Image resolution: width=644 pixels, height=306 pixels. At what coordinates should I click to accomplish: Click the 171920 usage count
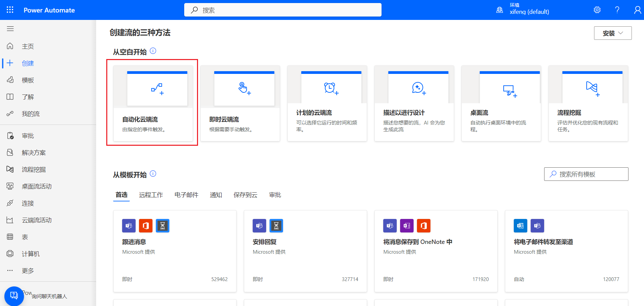pos(480,279)
